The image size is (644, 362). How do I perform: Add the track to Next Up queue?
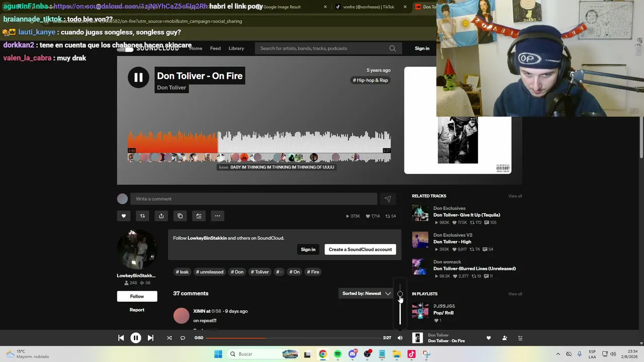199,216
